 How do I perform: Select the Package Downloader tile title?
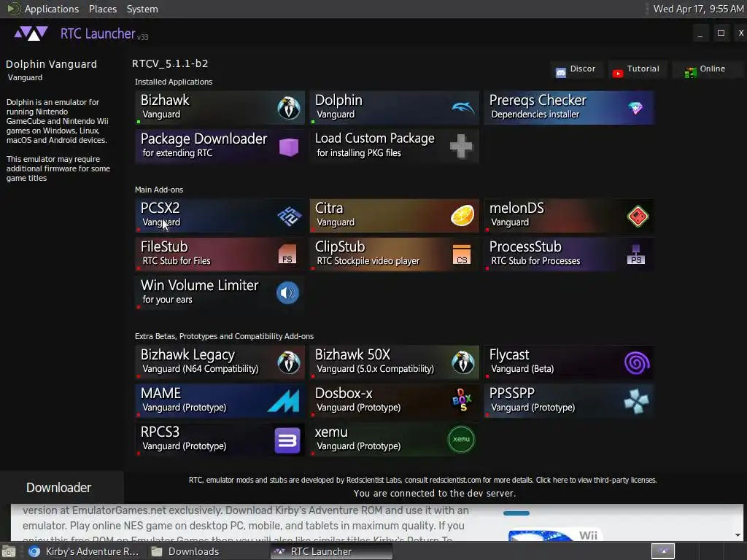(204, 139)
